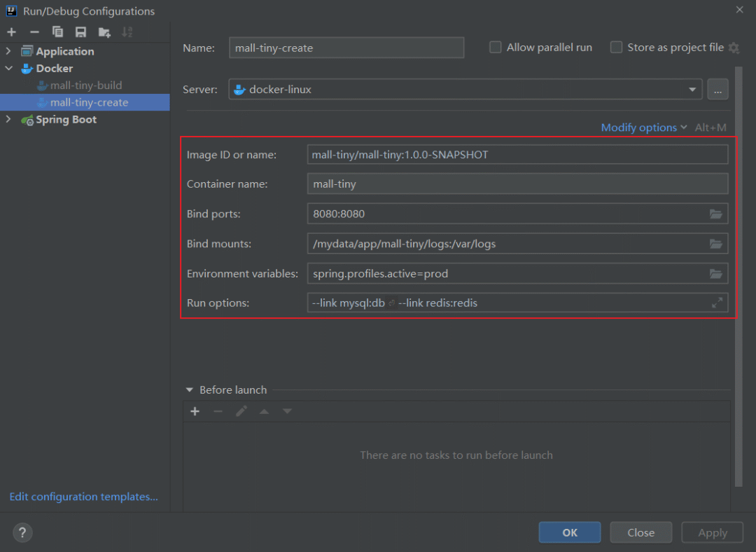Remove selected configuration with minus icon
This screenshot has width=756, height=552.
(34, 32)
